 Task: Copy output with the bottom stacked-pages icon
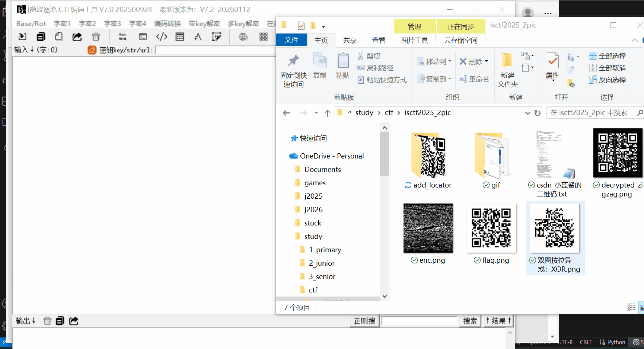pos(60,321)
